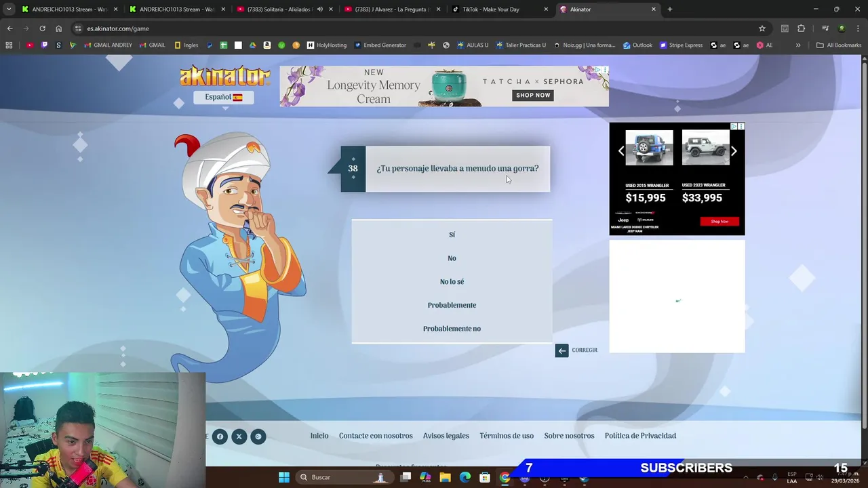Focus the es.akinator.com address bar

(420, 28)
